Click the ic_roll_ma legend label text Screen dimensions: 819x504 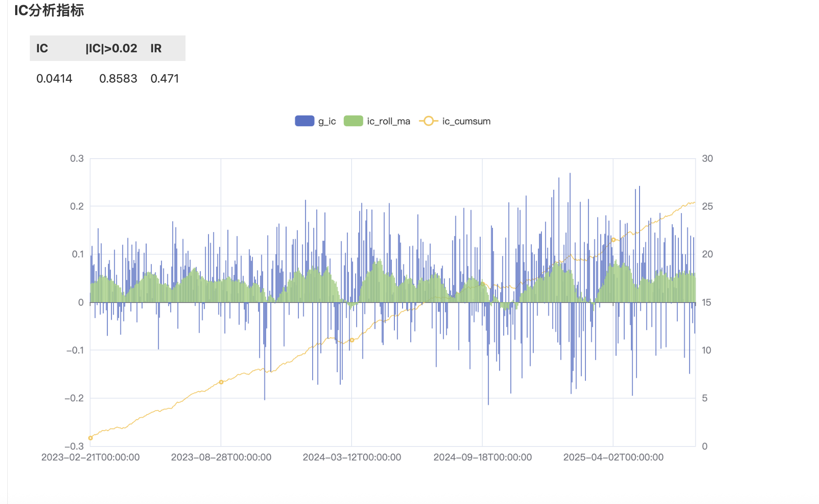click(388, 121)
